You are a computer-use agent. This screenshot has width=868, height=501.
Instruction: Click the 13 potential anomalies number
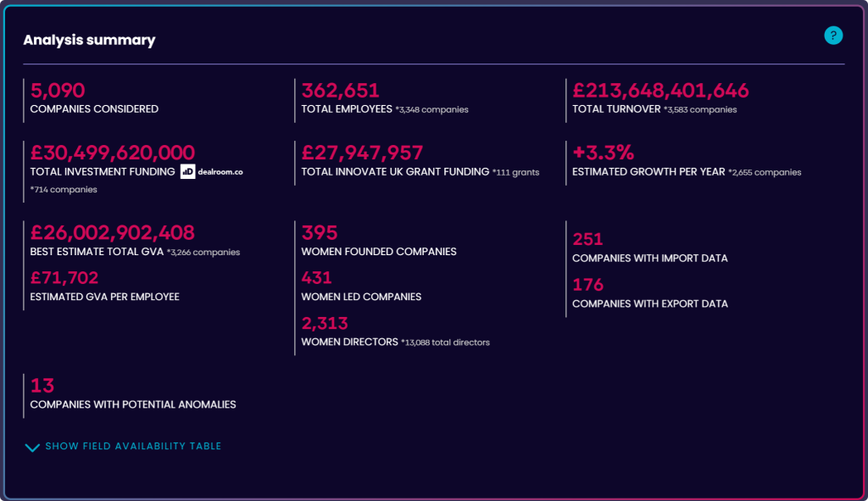coord(42,386)
